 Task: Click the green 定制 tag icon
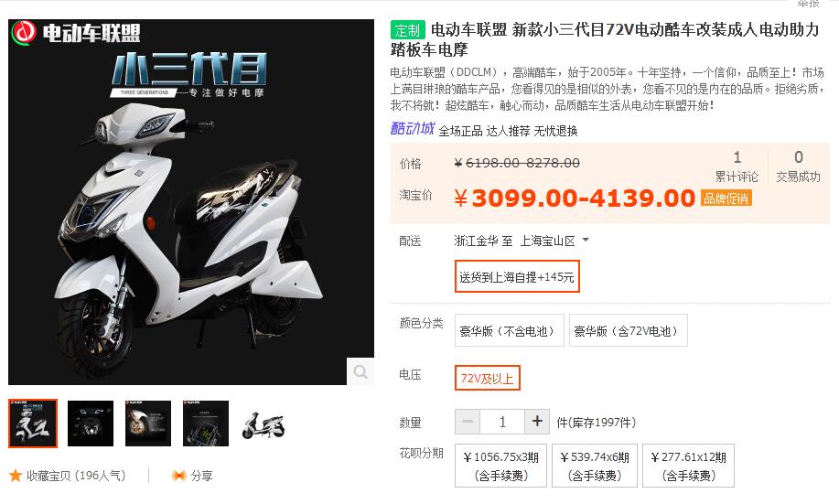tap(408, 30)
